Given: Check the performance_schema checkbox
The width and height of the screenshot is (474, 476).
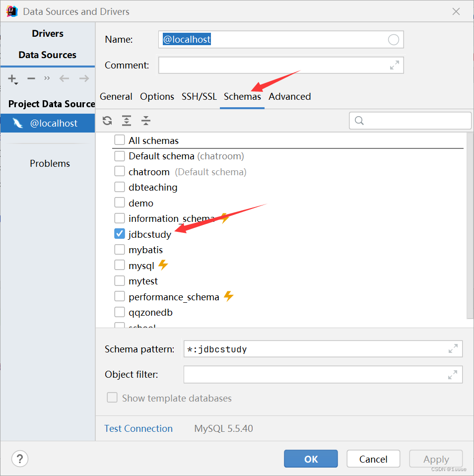Looking at the screenshot, I should (119, 296).
